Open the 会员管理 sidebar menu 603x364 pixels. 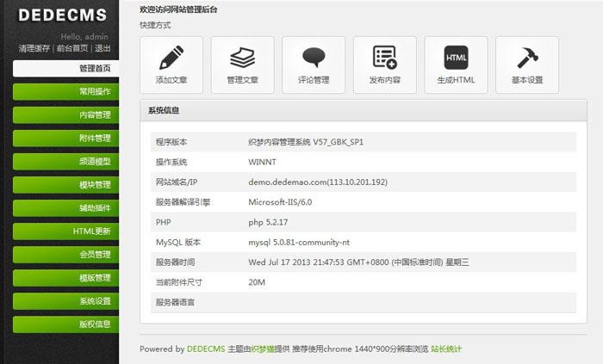tap(65, 255)
